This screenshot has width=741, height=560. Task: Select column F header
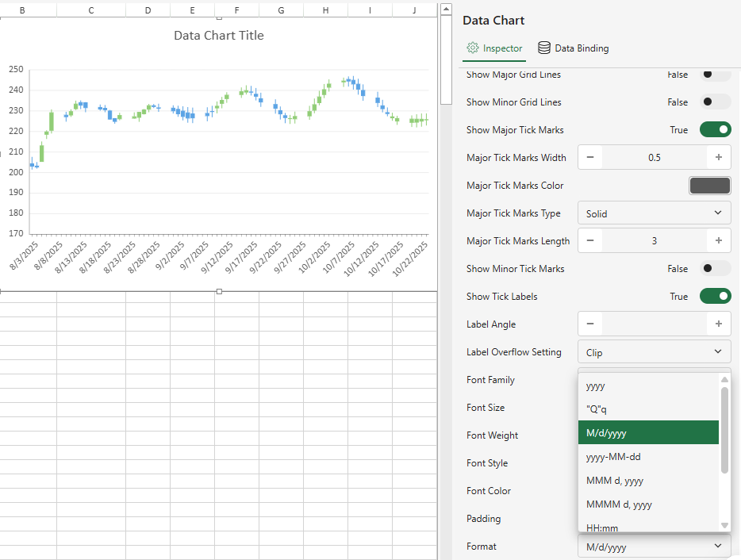[236, 10]
